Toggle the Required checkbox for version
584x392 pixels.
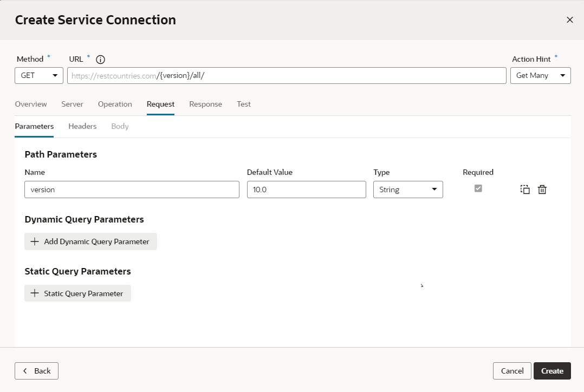pos(478,188)
